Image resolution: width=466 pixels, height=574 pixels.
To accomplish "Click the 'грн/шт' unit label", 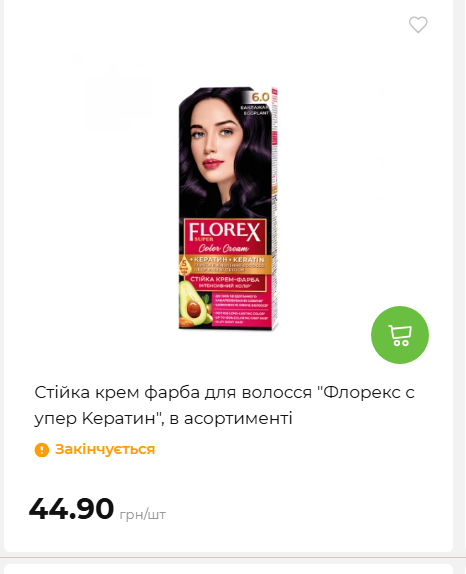I will point(143,514).
